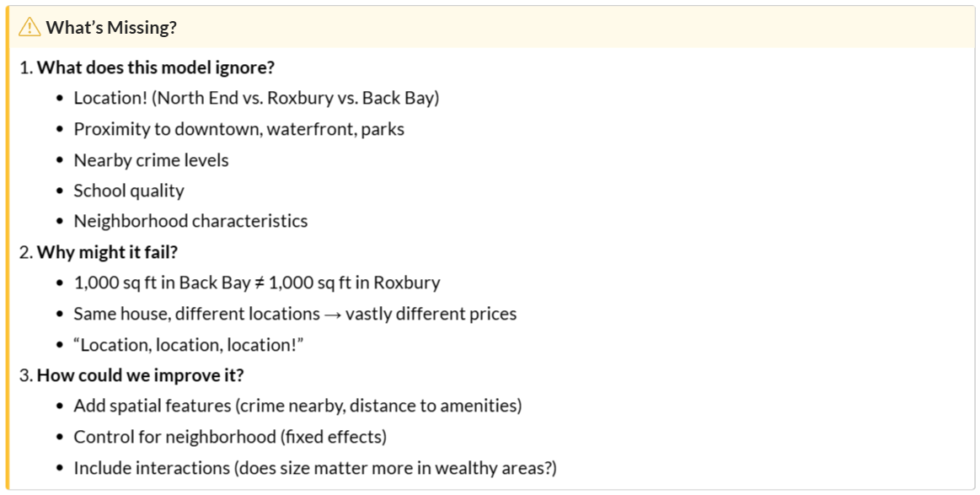This screenshot has width=980, height=495.
Task: Click the "Location!" bullet about North End
Action: coord(256,98)
